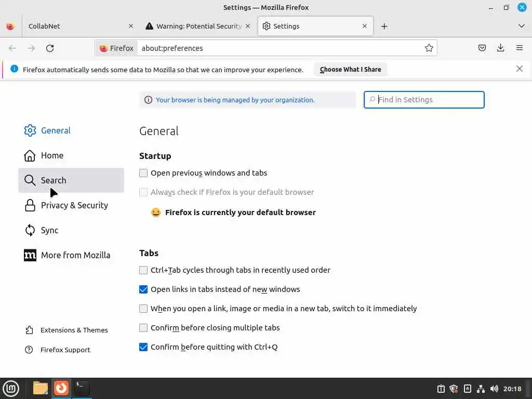The image size is (532, 399).
Task: Open the Downloads panel
Action: point(500,48)
